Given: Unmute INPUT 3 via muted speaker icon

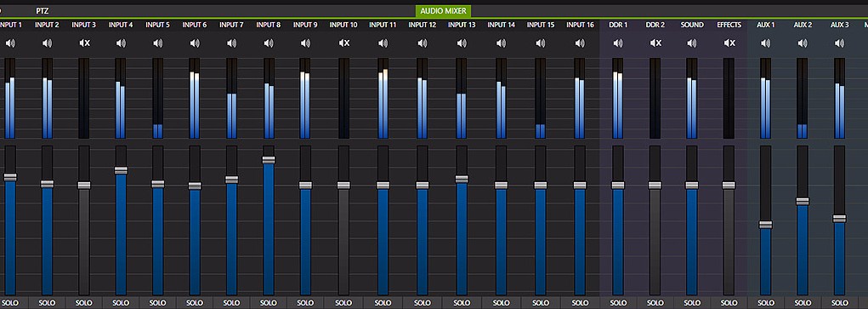Looking at the screenshot, I should pos(84,43).
